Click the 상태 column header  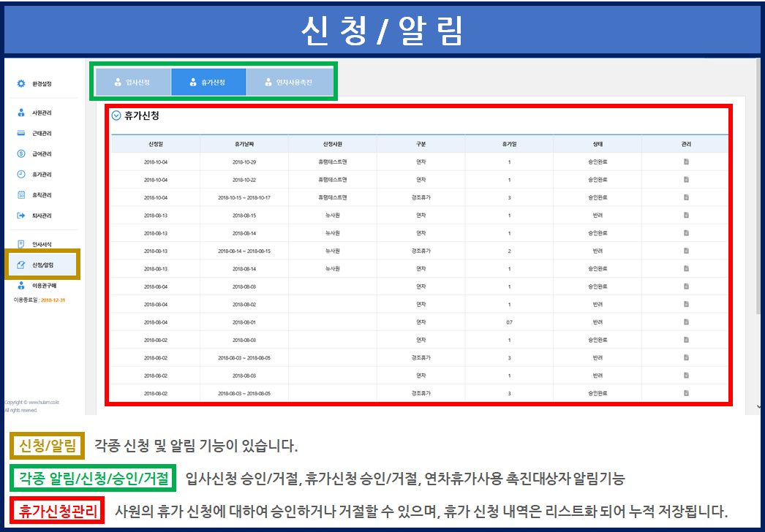pos(598,144)
